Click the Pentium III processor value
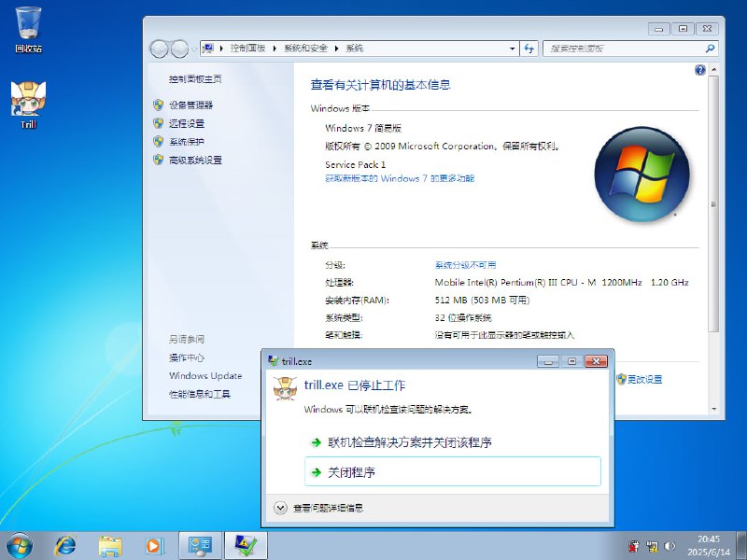The image size is (747, 560). click(x=562, y=283)
